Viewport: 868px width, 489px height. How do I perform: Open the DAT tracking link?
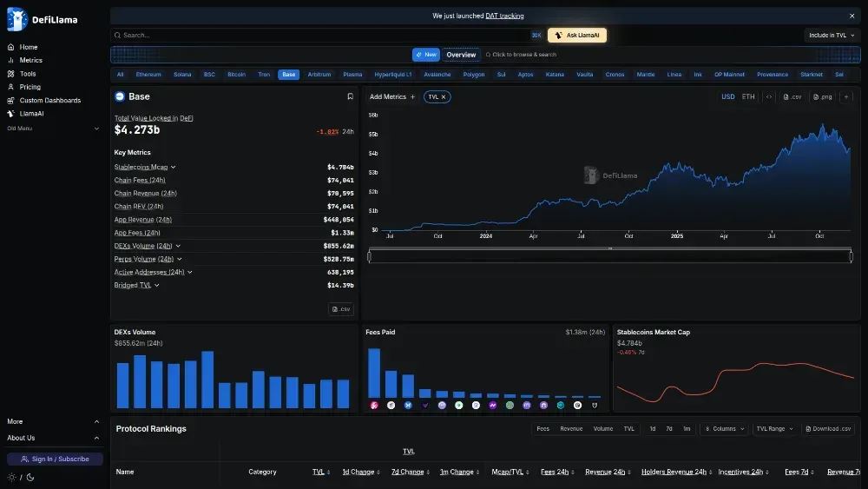[504, 16]
